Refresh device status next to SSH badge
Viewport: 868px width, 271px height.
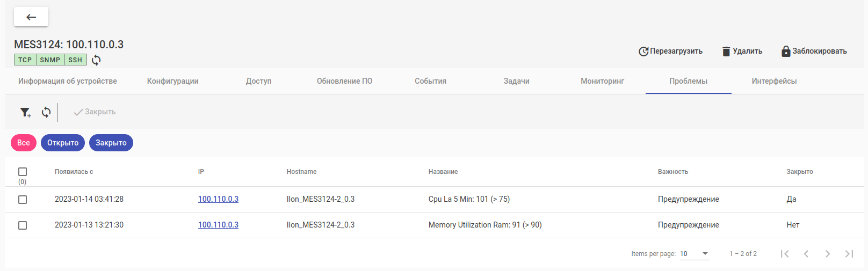pyautogui.click(x=96, y=60)
